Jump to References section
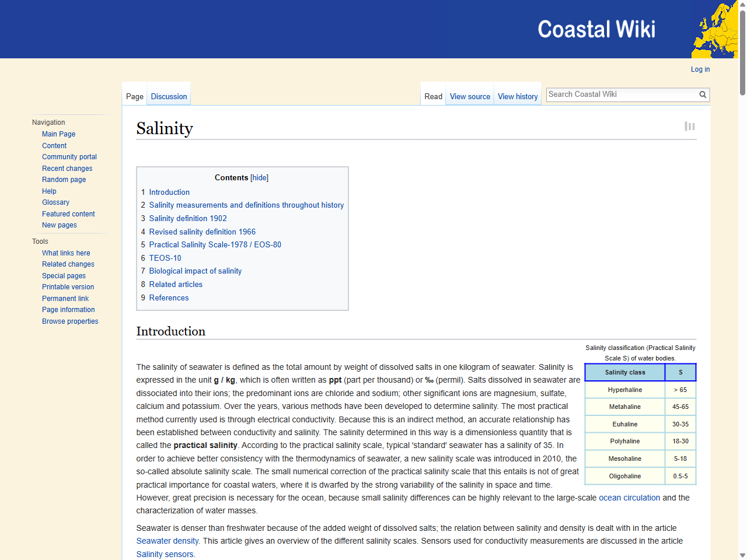The image size is (747, 560). point(169,297)
